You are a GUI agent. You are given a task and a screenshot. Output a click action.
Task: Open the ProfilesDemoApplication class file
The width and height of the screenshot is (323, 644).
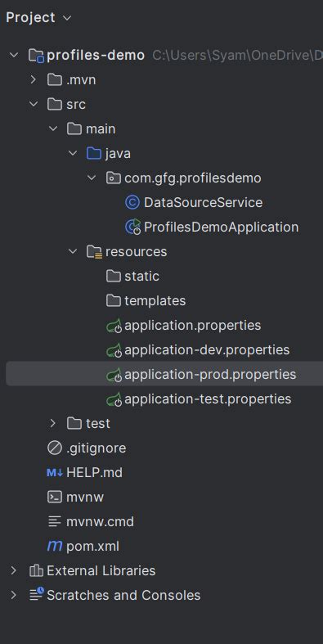pyautogui.click(x=222, y=227)
